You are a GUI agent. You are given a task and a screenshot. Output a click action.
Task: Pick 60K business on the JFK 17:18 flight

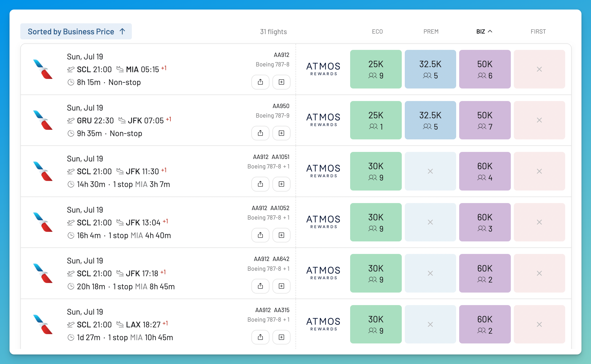point(485,273)
